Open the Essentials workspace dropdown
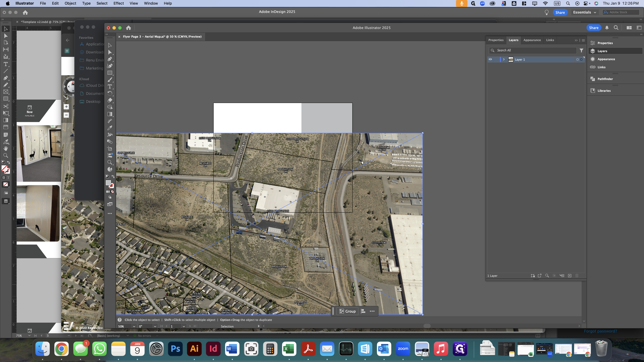 tap(584, 12)
